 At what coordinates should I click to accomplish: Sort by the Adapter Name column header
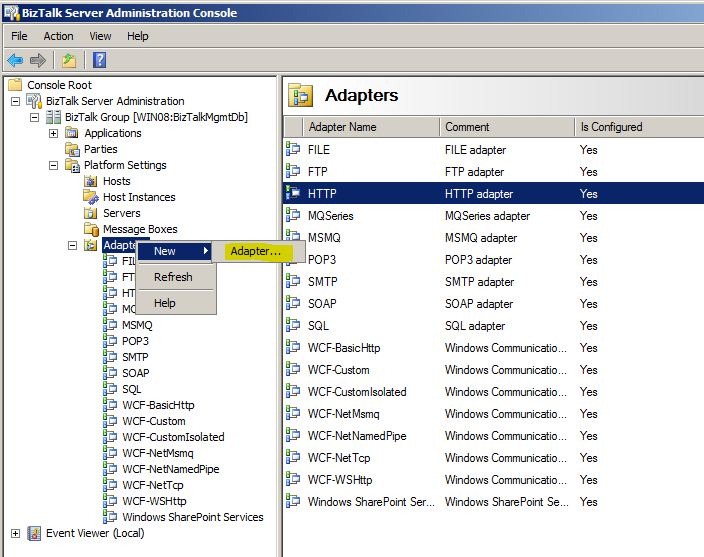click(371, 127)
